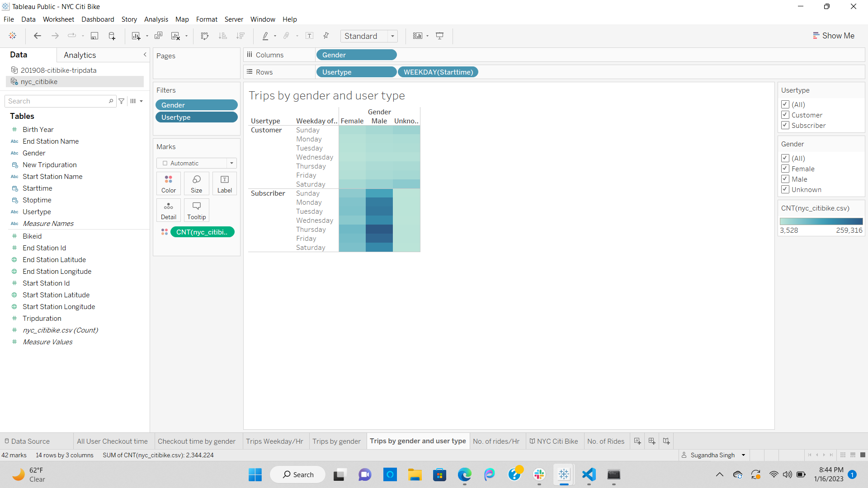Collapse the Data pane with chevron
This screenshot has height=488, width=868.
pos(145,55)
